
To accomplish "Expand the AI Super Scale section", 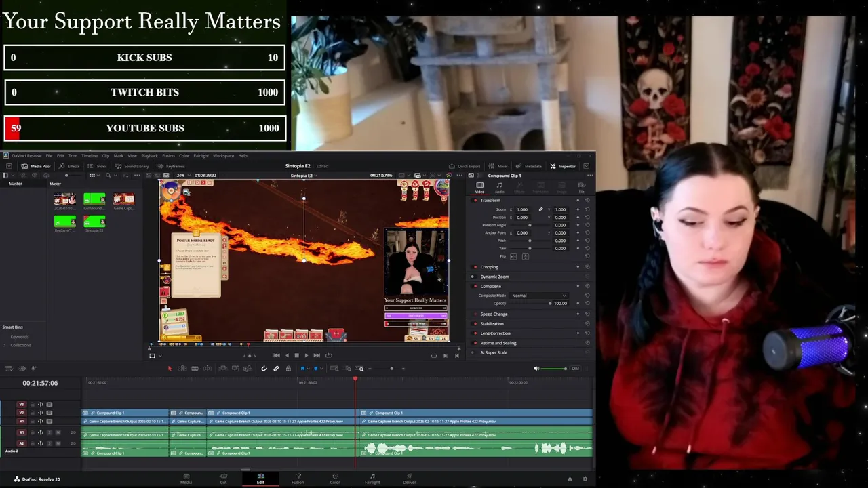I will point(494,352).
